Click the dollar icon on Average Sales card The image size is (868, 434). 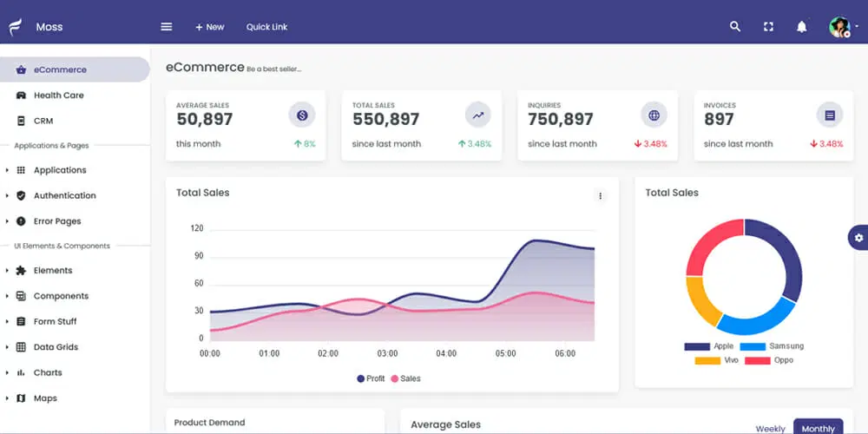click(x=302, y=115)
